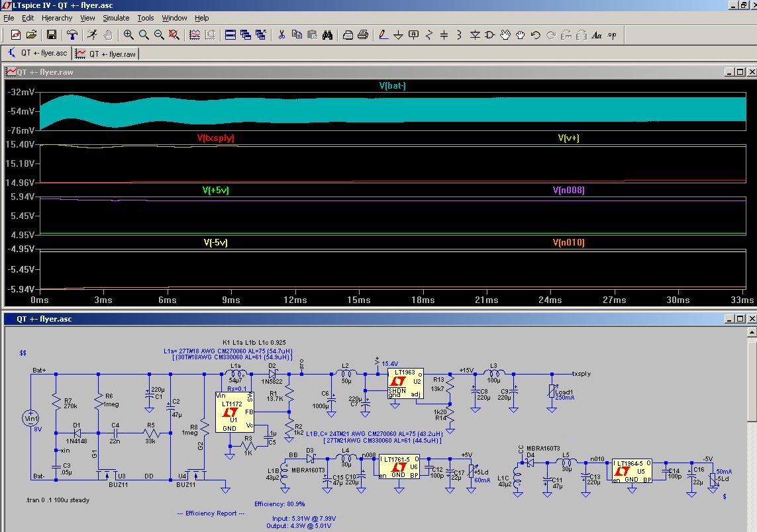757x532 pixels.
Task: Select the Resistor placement tool
Action: click(x=429, y=34)
